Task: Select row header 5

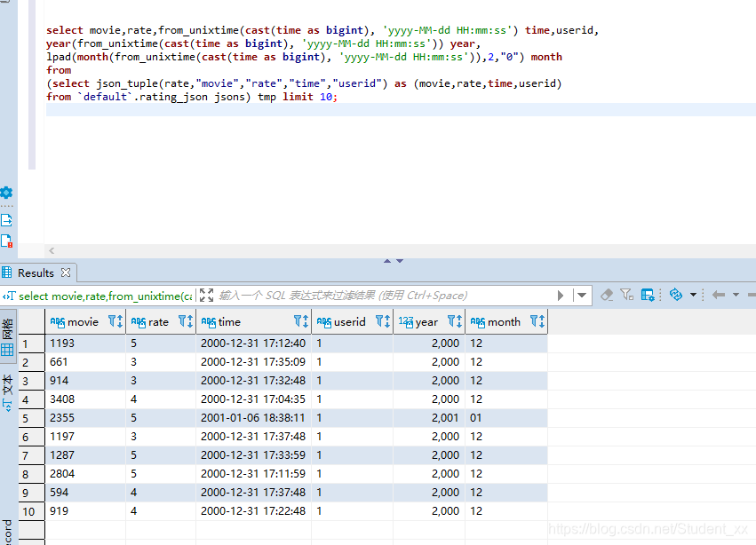Action: click(x=32, y=418)
